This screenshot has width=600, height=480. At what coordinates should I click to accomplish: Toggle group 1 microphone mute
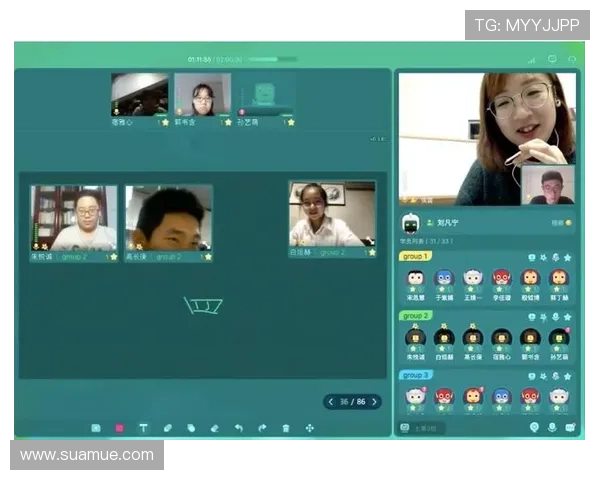(556, 257)
